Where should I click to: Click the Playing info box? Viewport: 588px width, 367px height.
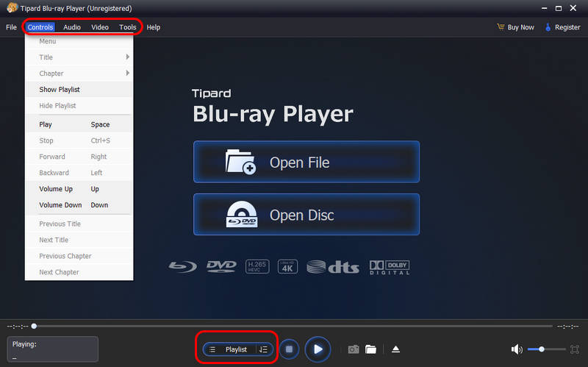(52, 349)
